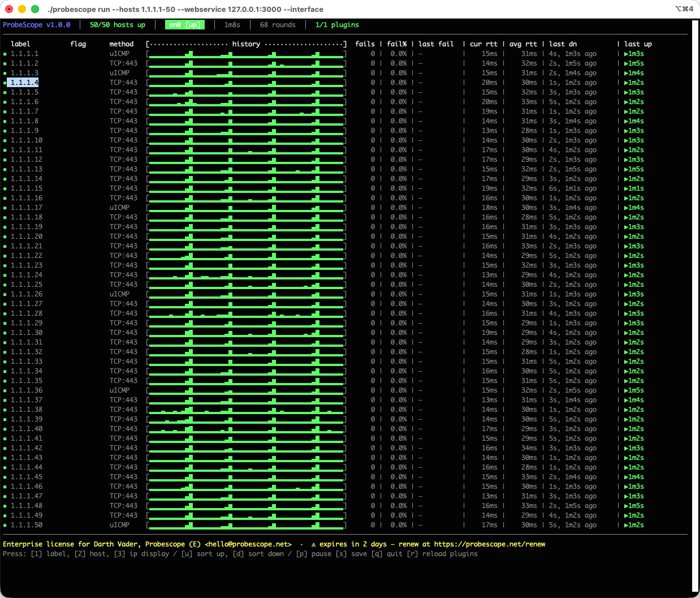This screenshot has width=700, height=598.
Task: Click the green up arrow in row 1.1.1.2
Action: pyautogui.click(x=626, y=63)
